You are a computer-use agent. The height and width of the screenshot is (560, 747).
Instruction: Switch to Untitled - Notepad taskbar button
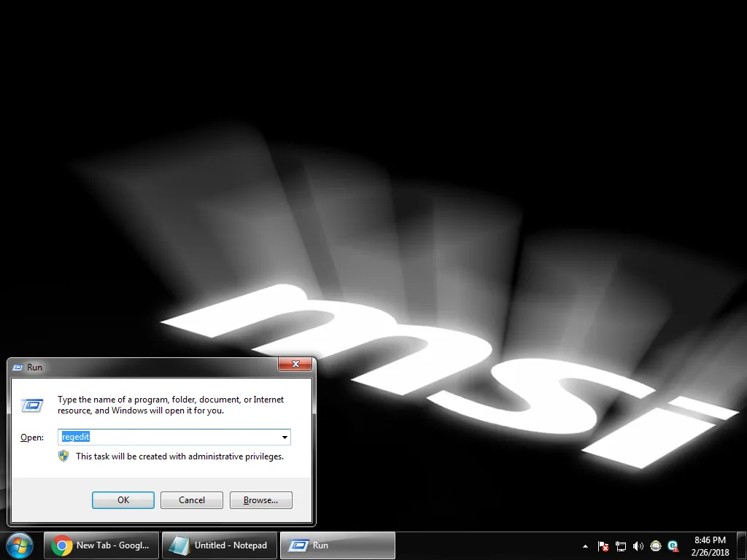[x=220, y=545]
